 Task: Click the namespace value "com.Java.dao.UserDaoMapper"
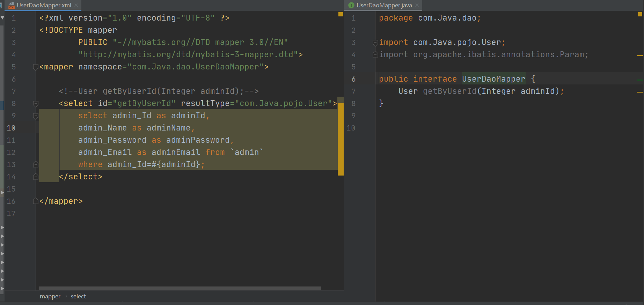(x=196, y=67)
